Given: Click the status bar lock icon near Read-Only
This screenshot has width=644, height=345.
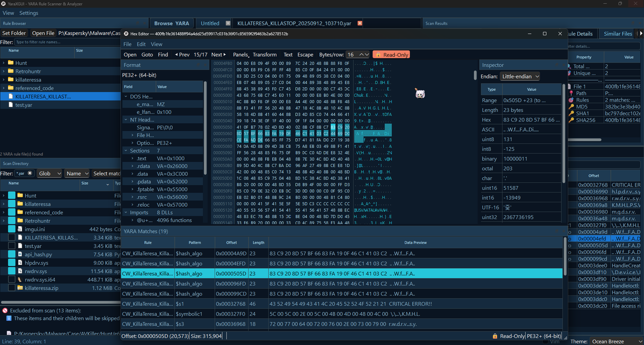Looking at the screenshot, I should coord(495,336).
